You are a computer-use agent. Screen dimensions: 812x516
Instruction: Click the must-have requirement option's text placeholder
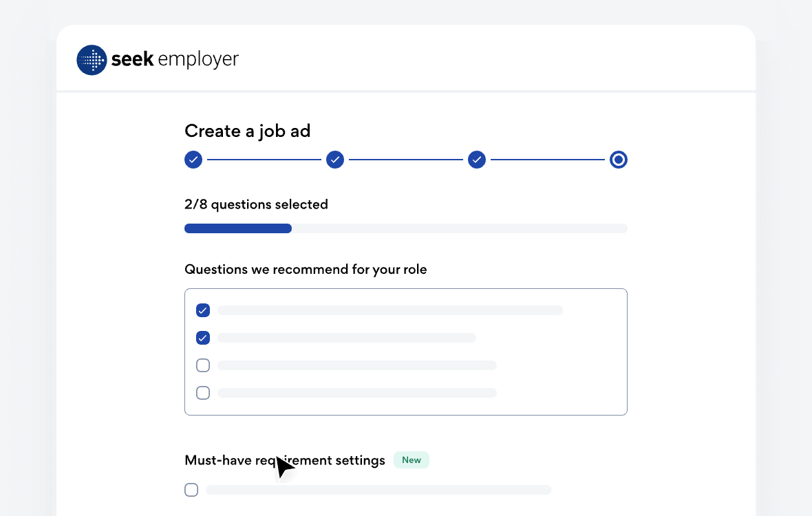pyautogui.click(x=378, y=490)
